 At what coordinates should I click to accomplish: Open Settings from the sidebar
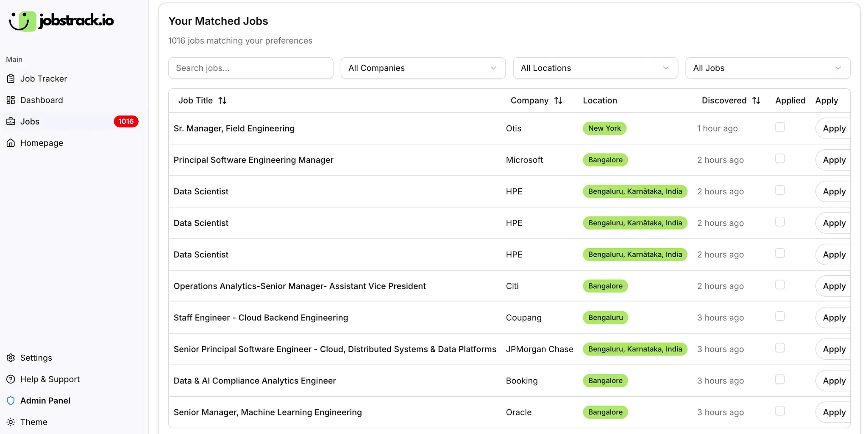(72, 358)
